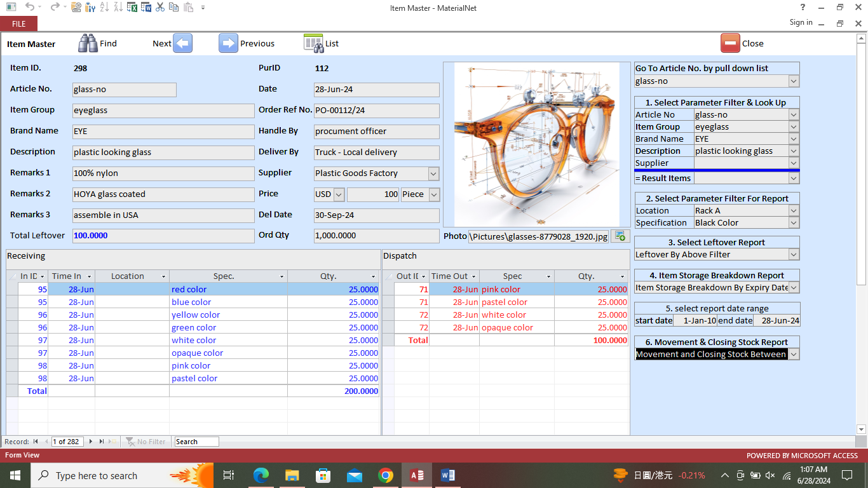868x488 pixels.
Task: Open Time In column filter arrow
Action: 90,276
